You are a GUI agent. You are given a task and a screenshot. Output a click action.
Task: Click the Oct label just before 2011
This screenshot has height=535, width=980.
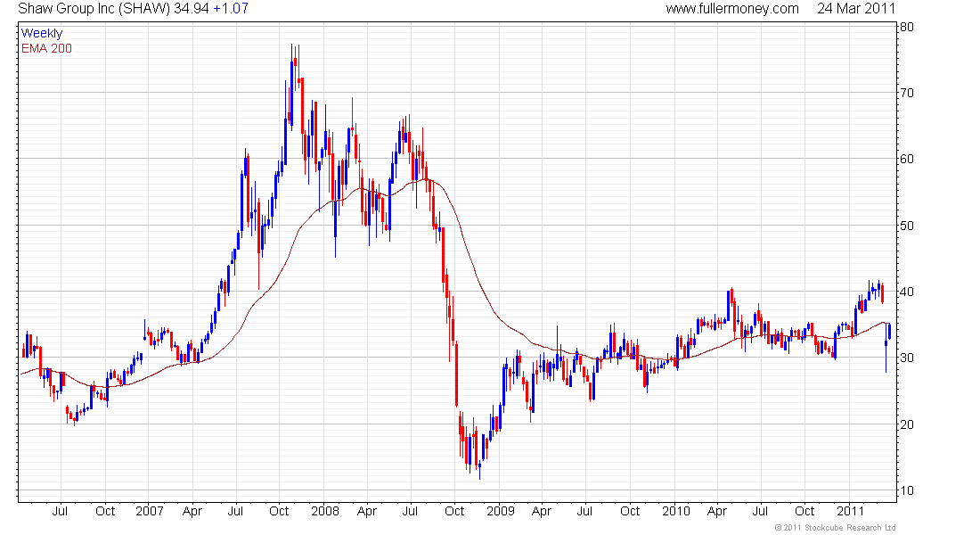[804, 511]
